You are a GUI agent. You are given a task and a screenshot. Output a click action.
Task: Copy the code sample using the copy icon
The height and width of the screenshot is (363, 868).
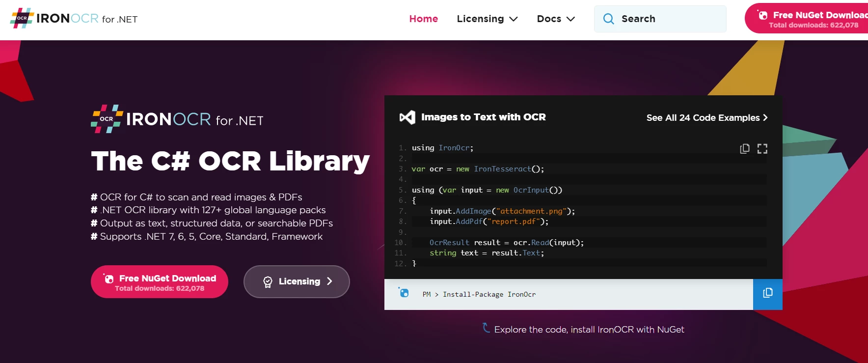pyautogui.click(x=745, y=148)
